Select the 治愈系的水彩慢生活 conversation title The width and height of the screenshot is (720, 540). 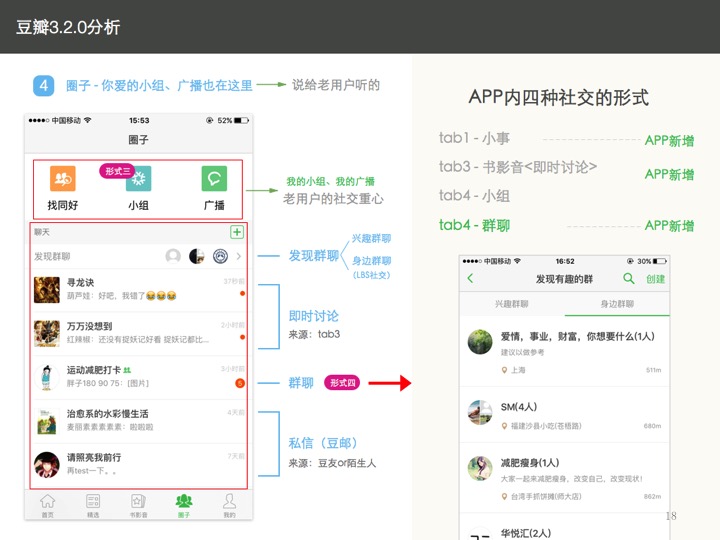click(107, 414)
